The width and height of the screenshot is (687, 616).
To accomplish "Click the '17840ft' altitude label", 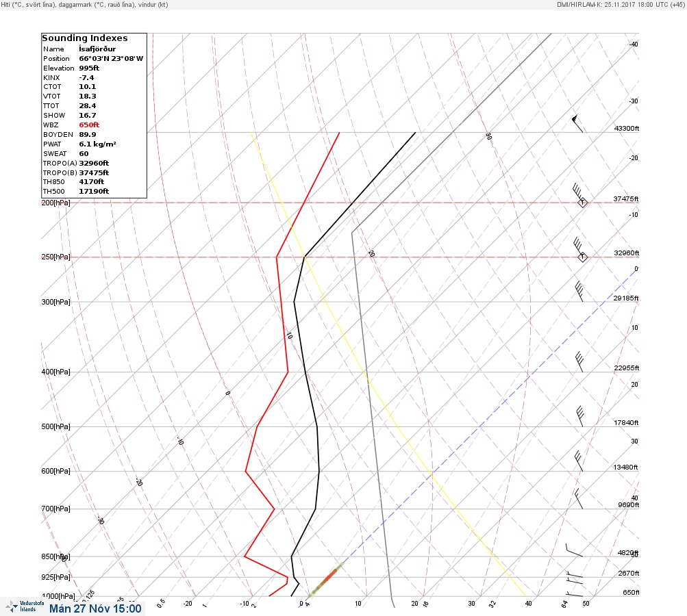I will pyautogui.click(x=626, y=422).
